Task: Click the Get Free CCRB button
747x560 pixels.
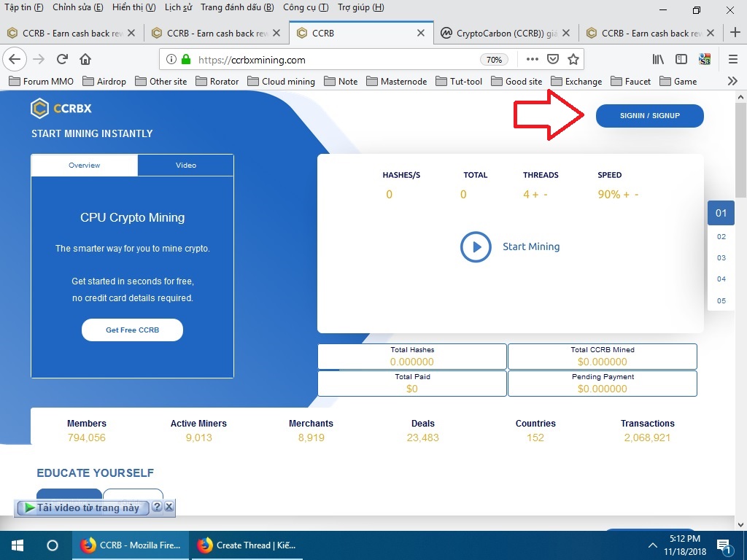Action: click(132, 330)
